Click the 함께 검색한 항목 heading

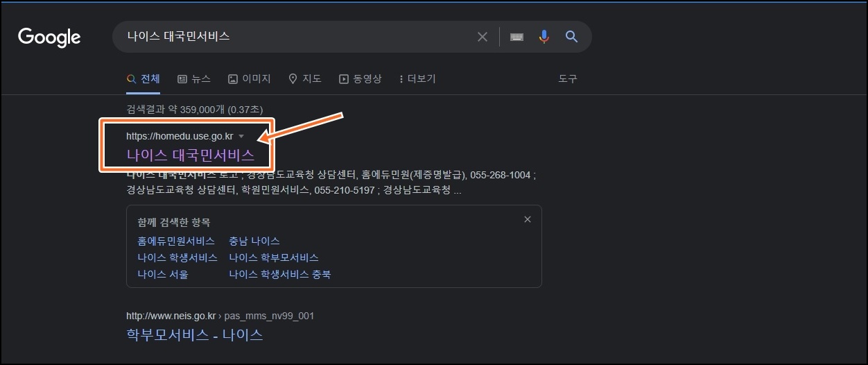174,223
